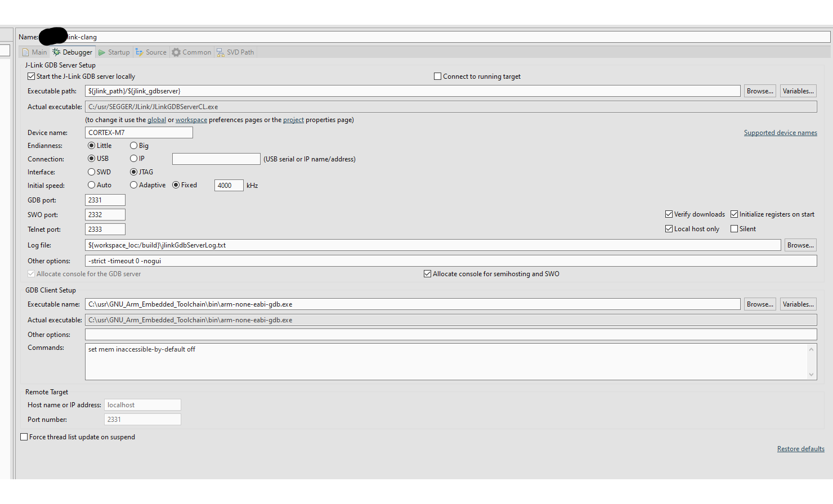The width and height of the screenshot is (833, 504).
Task: Click the Source tab icon
Action: pyautogui.click(x=138, y=51)
